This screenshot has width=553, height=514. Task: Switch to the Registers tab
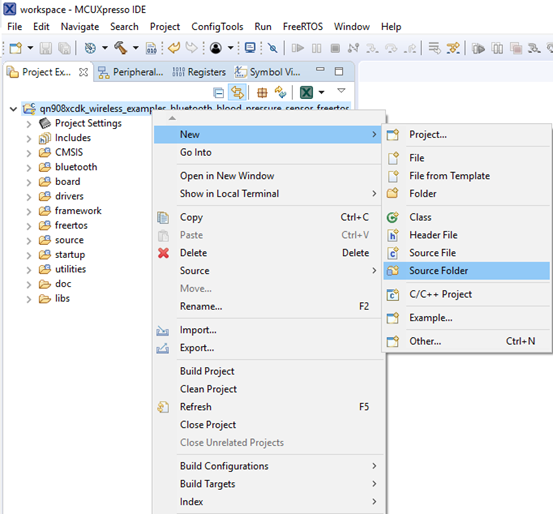[199, 72]
